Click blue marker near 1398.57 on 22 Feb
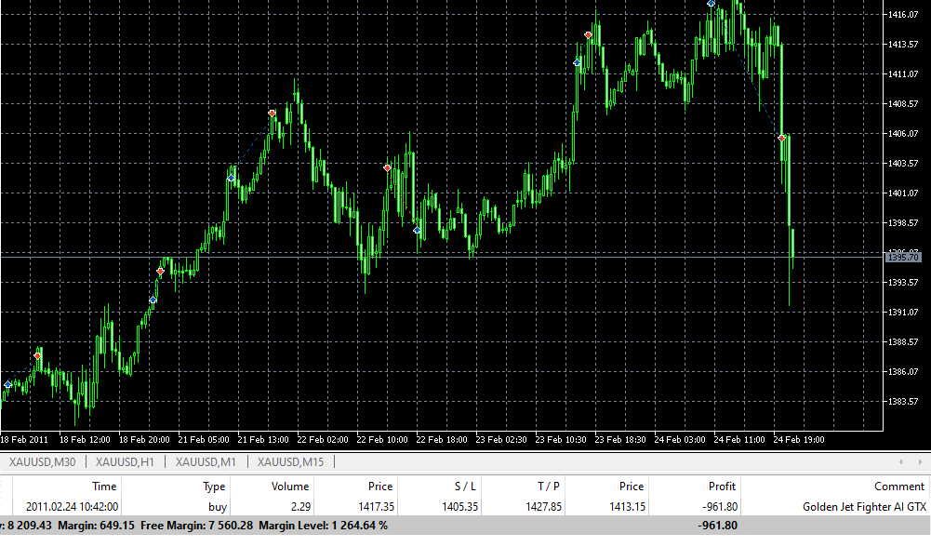 (417, 229)
